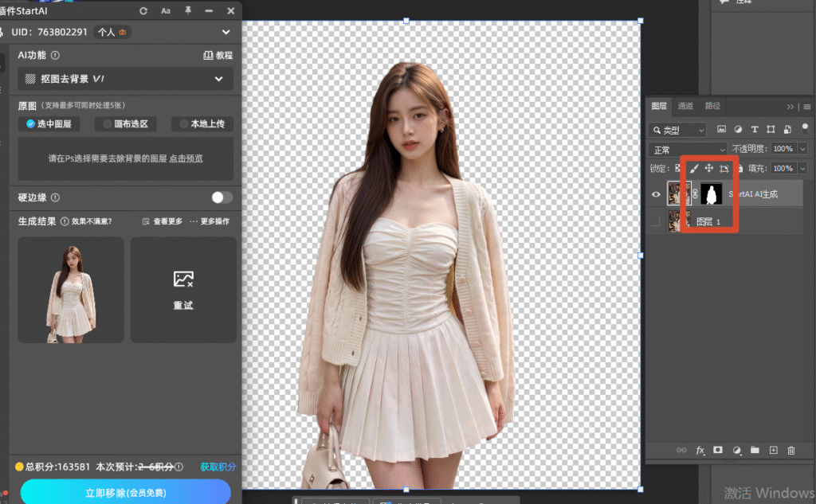Open the 硬边缘 info icon
The image size is (816, 504).
(x=55, y=197)
